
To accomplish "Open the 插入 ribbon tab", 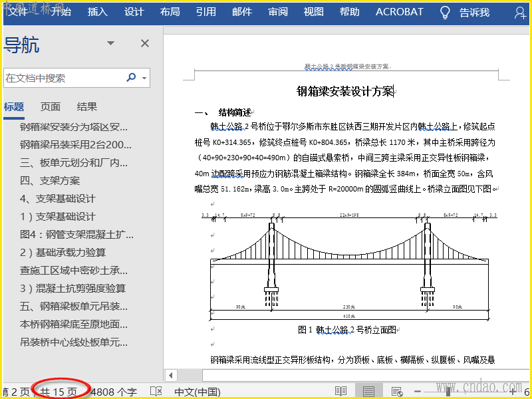I will tap(97, 12).
